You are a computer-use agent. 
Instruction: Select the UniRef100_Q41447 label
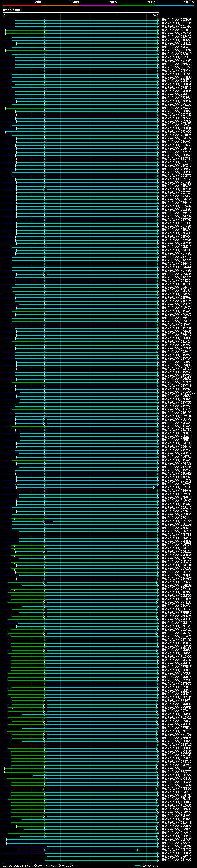coord(177,504)
